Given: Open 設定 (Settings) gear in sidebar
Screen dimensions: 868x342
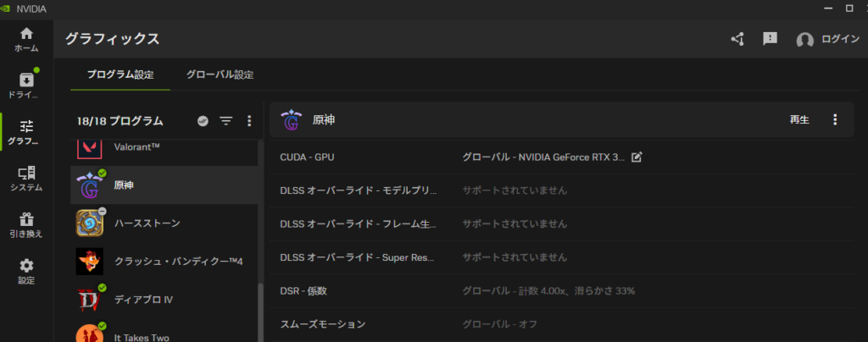Looking at the screenshot, I should click(x=26, y=271).
